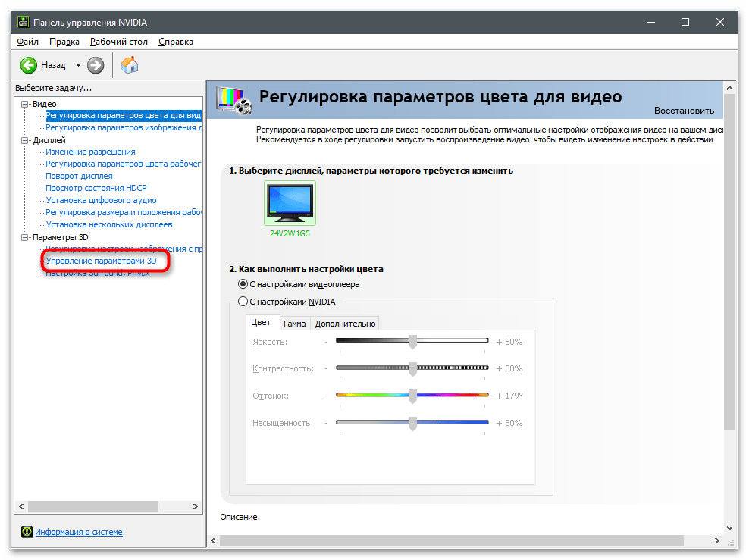Click the main panel vertical scrollbar up arrow
Image resolution: width=749 pixels, height=560 pixels.
pos(729,88)
